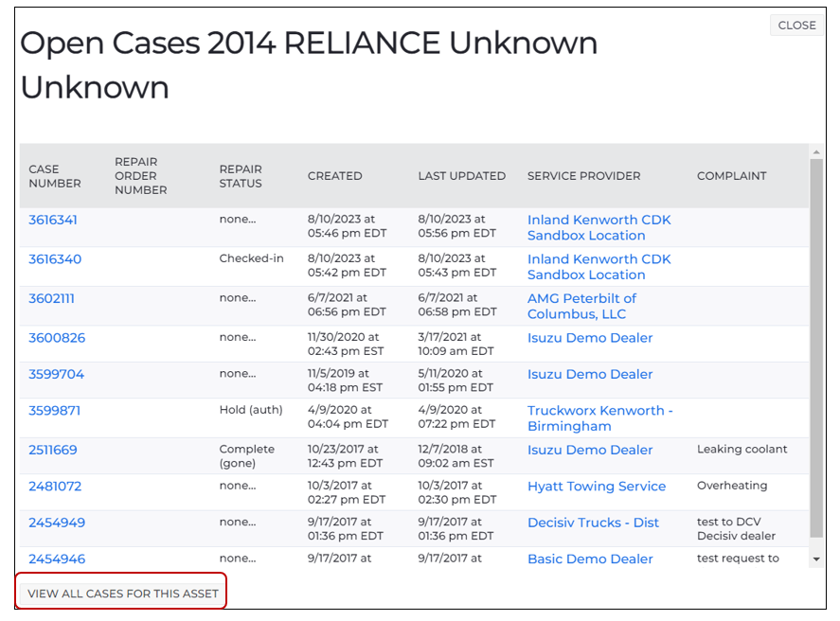Open case number 2454949
Screen dimensions: 840x621
coord(57,523)
